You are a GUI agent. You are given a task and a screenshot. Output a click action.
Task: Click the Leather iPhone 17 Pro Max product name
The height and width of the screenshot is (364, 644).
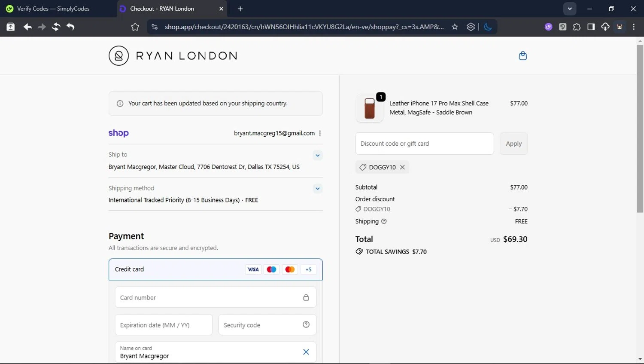tap(439, 108)
